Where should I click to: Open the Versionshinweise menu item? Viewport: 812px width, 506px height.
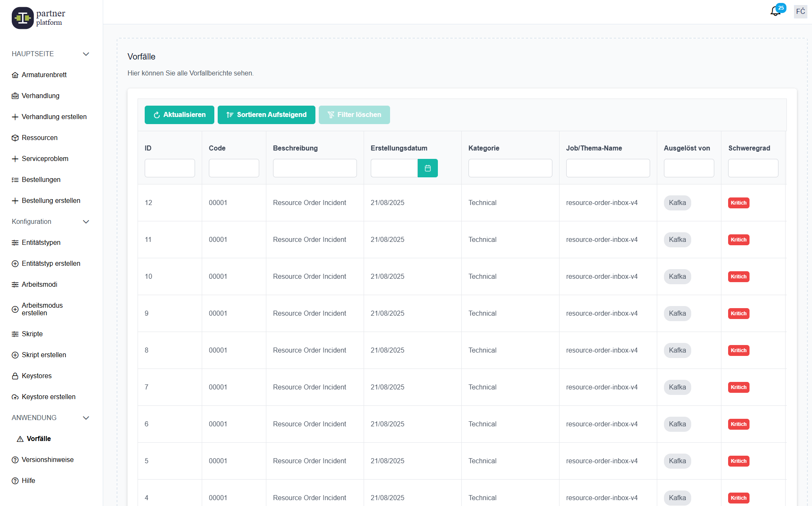47,460
